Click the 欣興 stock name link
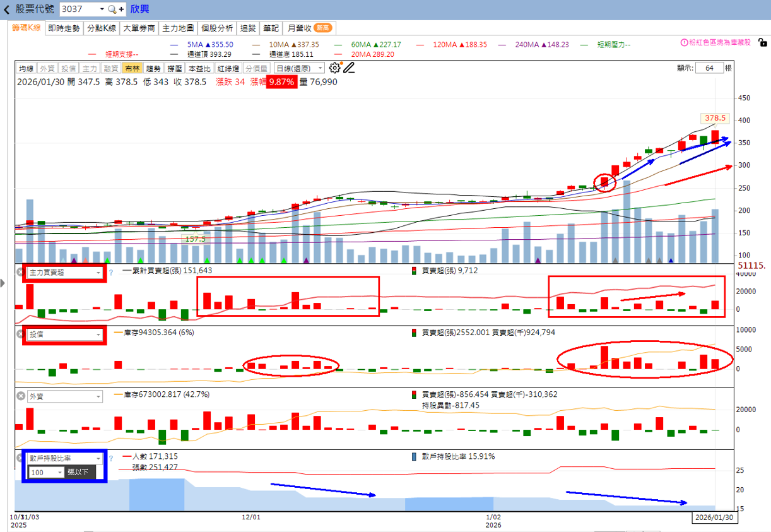771x532 pixels. tap(140, 9)
